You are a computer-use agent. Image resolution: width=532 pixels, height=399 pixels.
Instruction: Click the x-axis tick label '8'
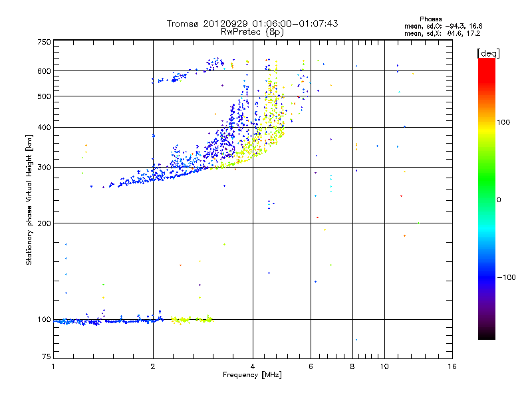pos(352,366)
